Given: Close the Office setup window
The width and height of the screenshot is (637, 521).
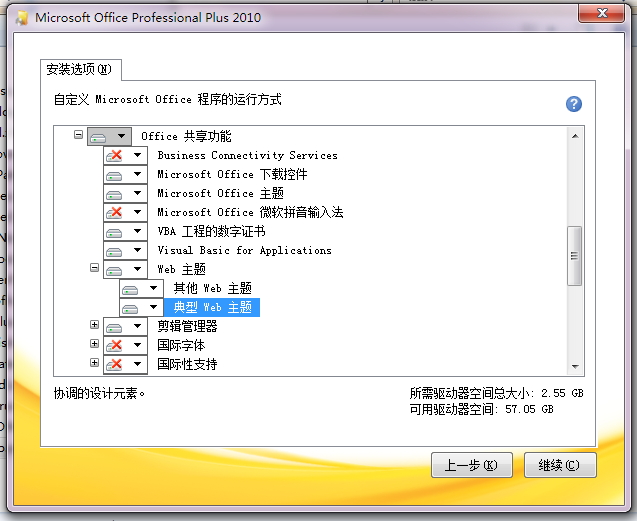Looking at the screenshot, I should 602,14.
